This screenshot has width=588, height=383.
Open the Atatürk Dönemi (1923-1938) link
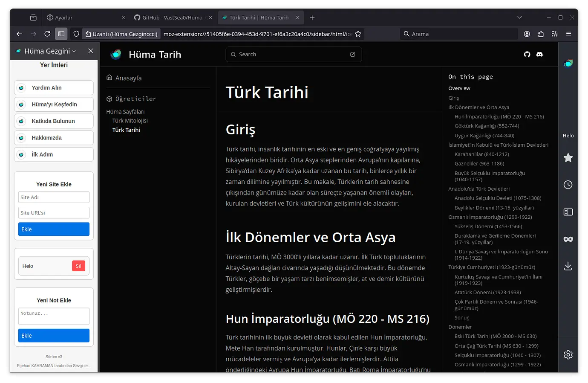[488, 293]
